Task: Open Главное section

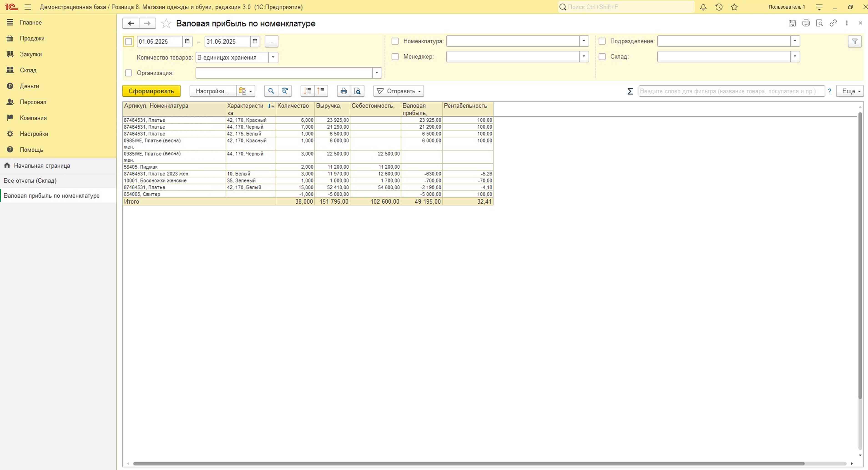Action: pyautogui.click(x=58, y=22)
